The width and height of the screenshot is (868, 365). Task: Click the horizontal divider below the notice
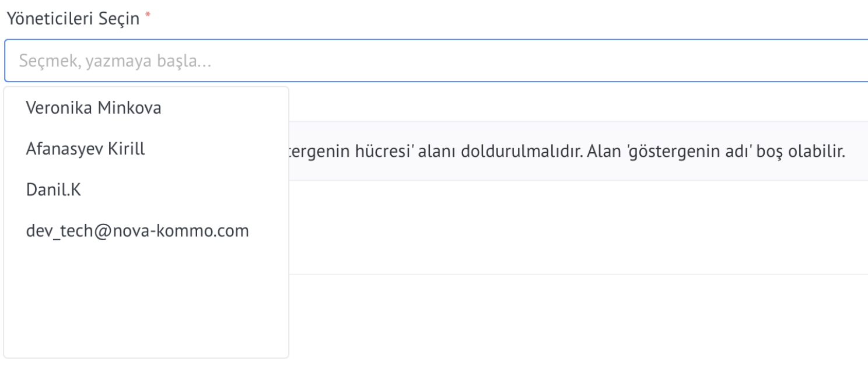[577, 274]
